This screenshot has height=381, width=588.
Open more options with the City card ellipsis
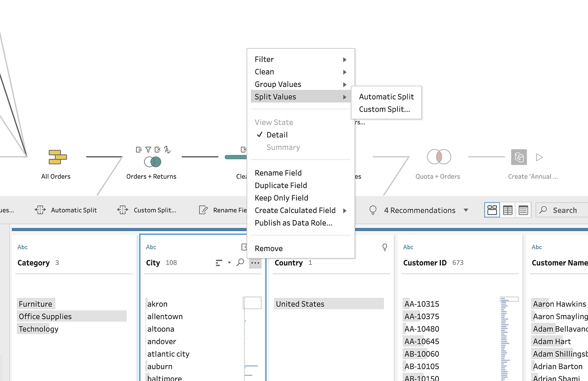[255, 262]
